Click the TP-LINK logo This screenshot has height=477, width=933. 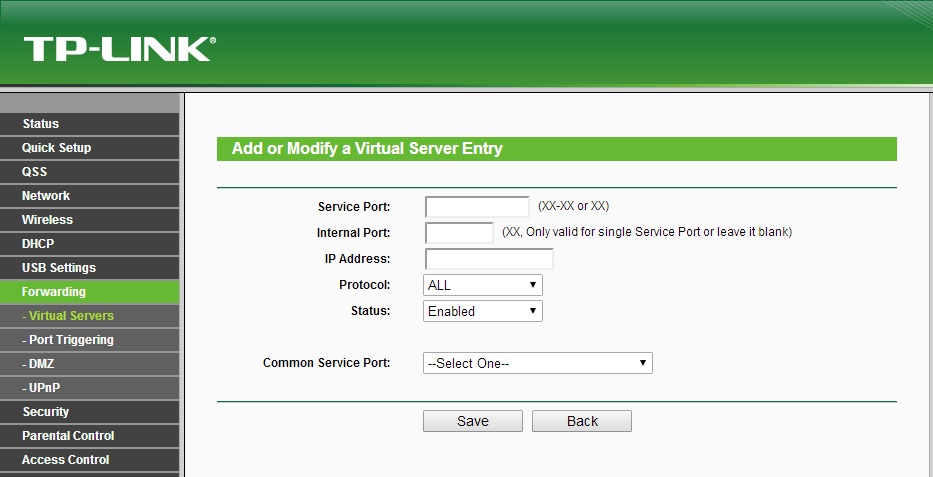119,48
